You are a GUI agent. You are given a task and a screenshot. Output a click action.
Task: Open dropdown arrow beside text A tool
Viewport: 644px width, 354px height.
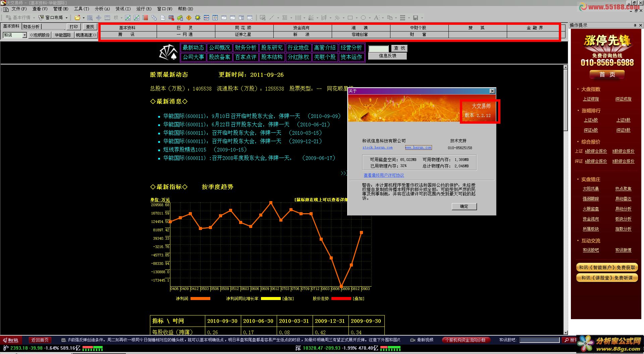(383, 18)
